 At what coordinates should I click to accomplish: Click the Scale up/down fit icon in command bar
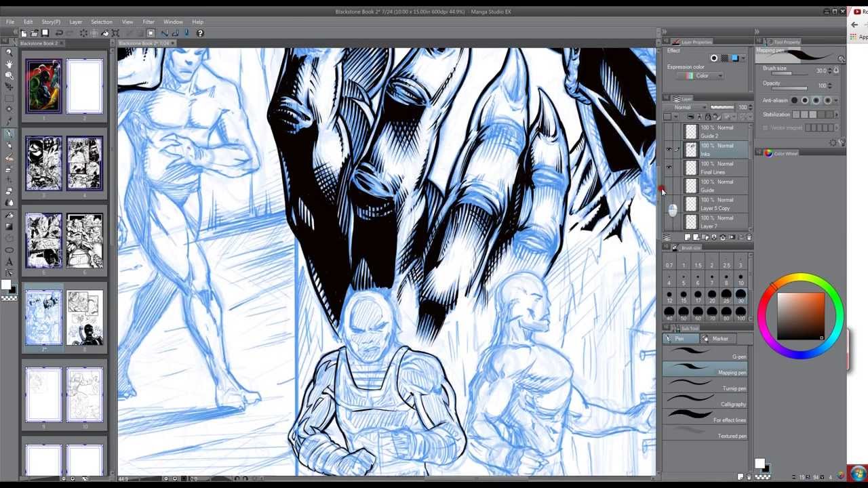(x=115, y=33)
